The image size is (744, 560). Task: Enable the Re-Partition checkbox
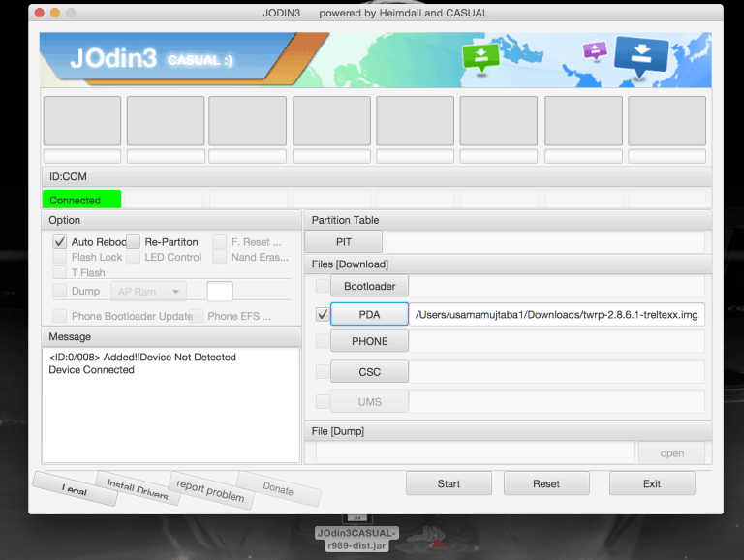[x=134, y=242]
